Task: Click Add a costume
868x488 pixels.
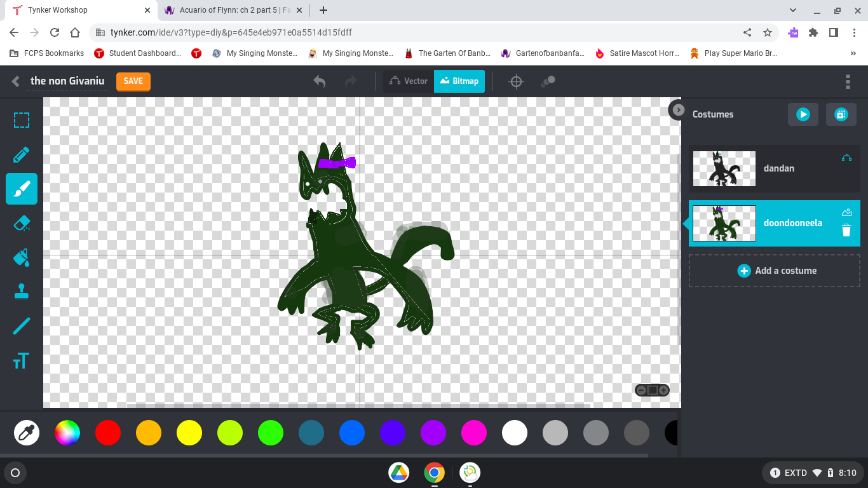Action: coord(775,271)
